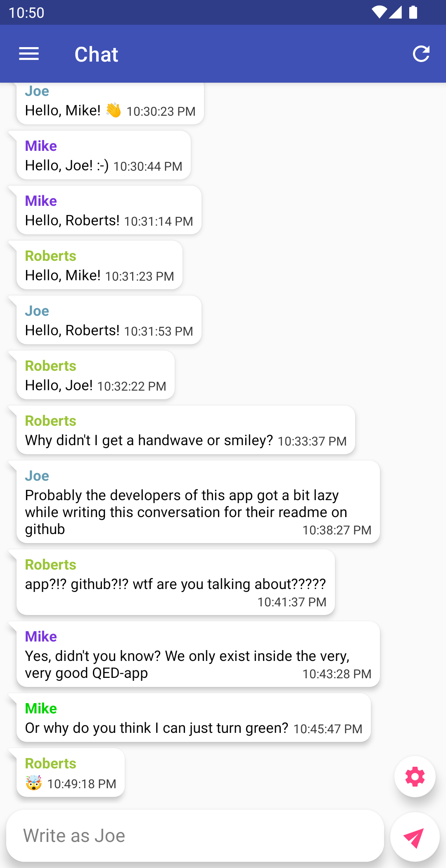Select Mike's "QED-app" message bubble
This screenshot has width=446, height=868.
pyautogui.click(x=198, y=654)
